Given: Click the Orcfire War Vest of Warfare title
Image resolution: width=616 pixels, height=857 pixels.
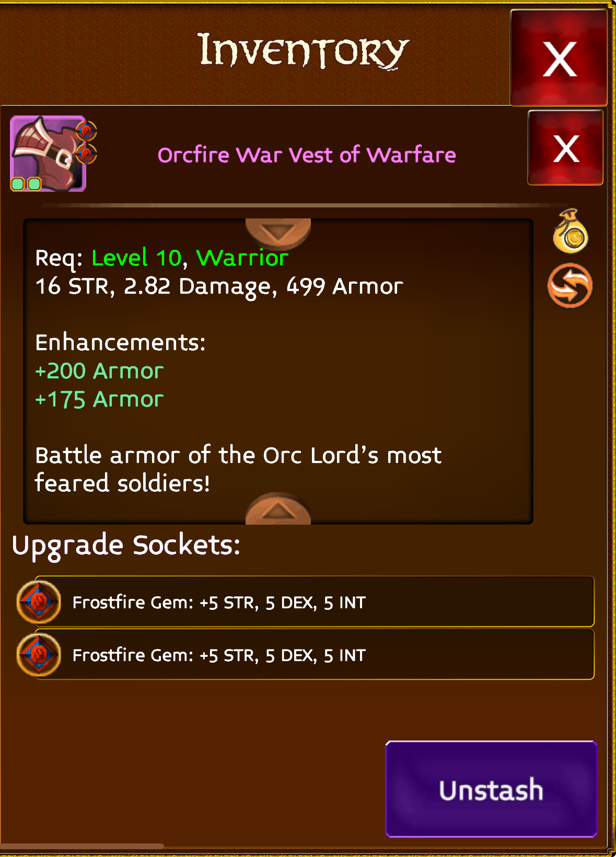Looking at the screenshot, I should point(307,155).
